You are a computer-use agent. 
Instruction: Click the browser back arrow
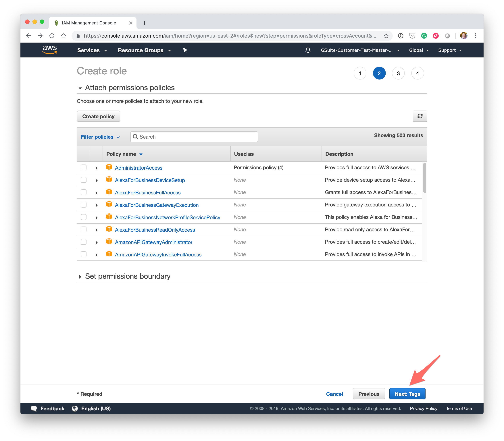[x=29, y=36]
